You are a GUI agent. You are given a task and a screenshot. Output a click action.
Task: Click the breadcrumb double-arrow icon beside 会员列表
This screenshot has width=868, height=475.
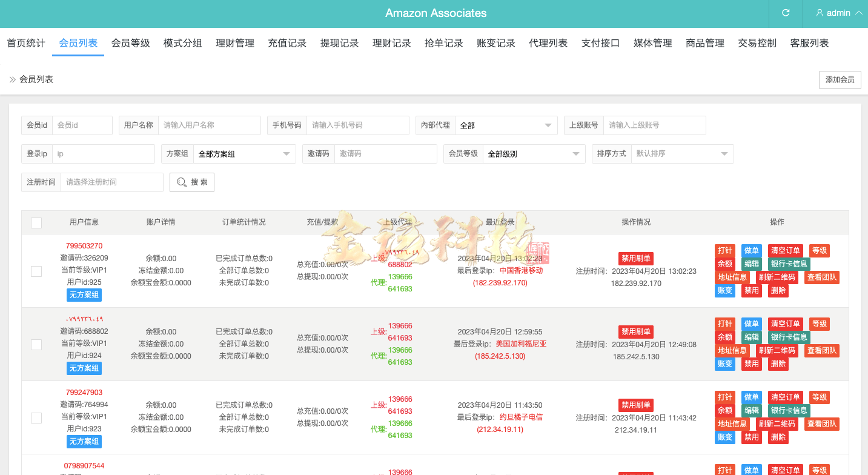click(x=11, y=79)
